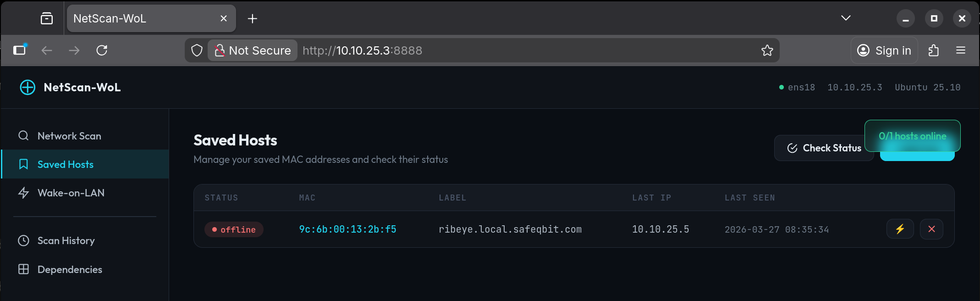Click the shield tracking protection icon
Screen dimensions: 980x301
(x=197, y=50)
